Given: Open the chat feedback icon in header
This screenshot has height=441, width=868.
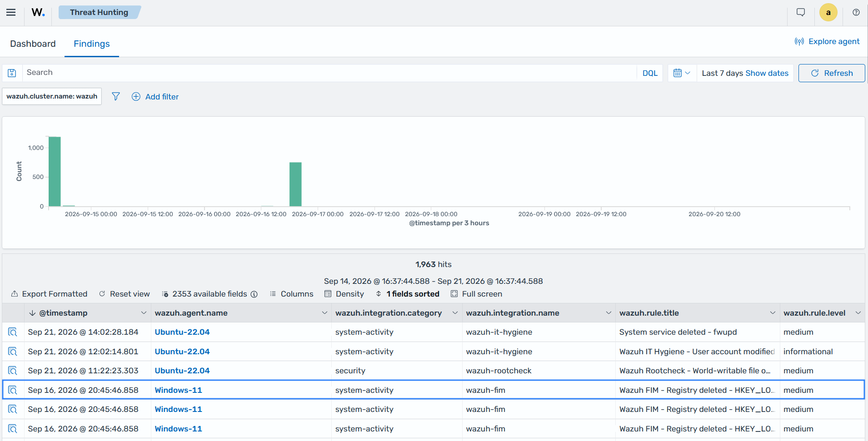Looking at the screenshot, I should click(801, 12).
